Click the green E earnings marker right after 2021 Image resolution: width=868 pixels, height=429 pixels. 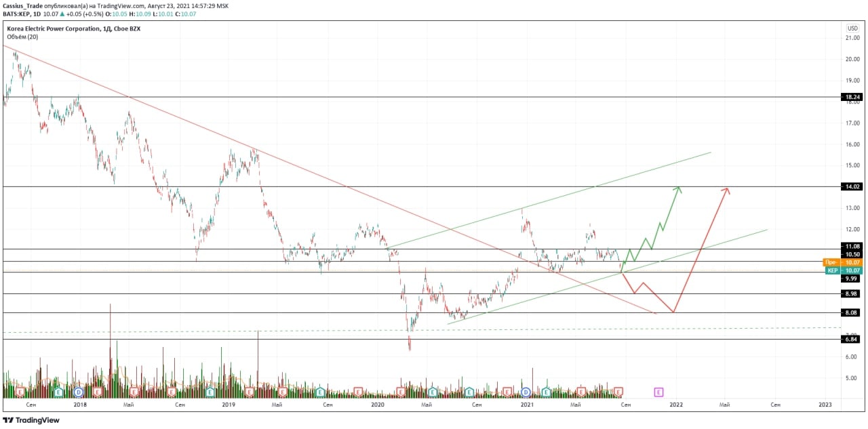point(546,392)
